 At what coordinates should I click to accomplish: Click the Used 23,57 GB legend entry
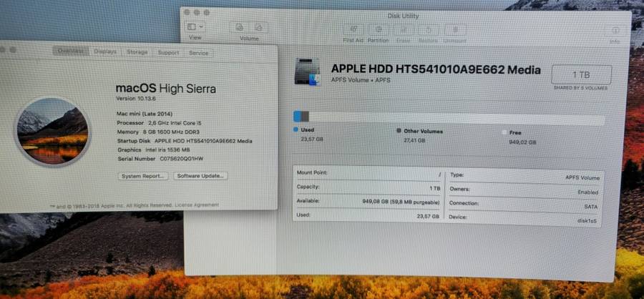point(309,134)
